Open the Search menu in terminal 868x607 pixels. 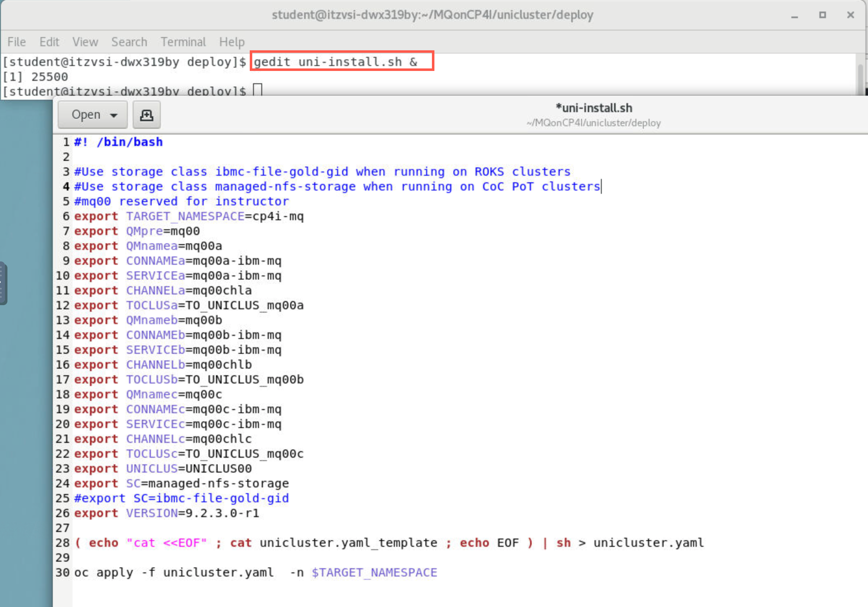(x=129, y=42)
